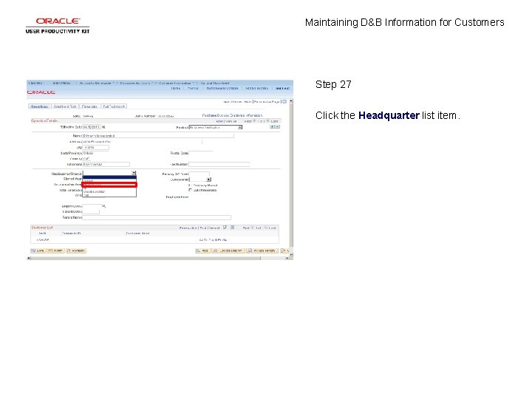Click the Primary SIC Code field
The width and height of the screenshot is (532, 399).
(x=199, y=174)
